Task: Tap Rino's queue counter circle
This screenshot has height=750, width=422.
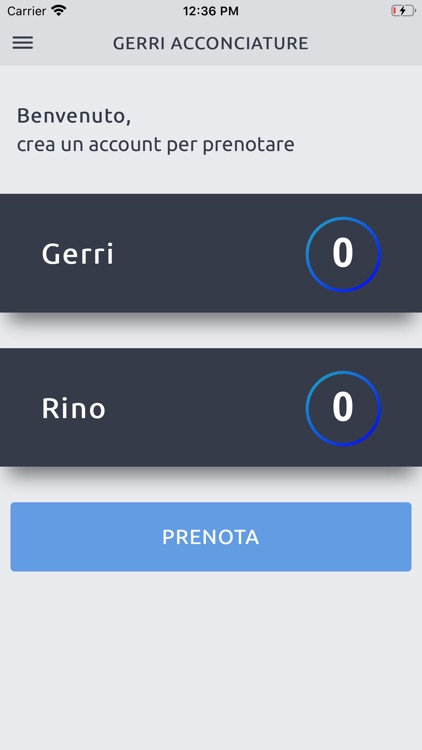Action: [343, 408]
